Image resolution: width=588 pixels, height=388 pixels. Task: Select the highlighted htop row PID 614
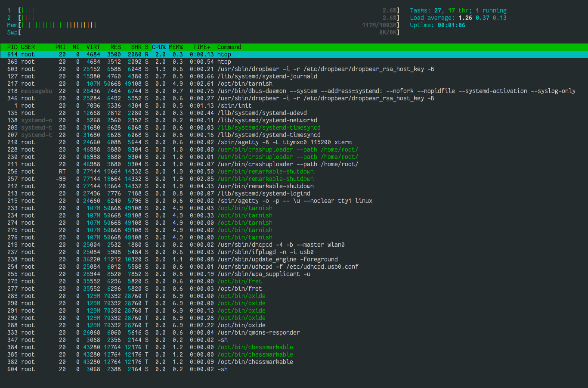[x=294, y=54]
